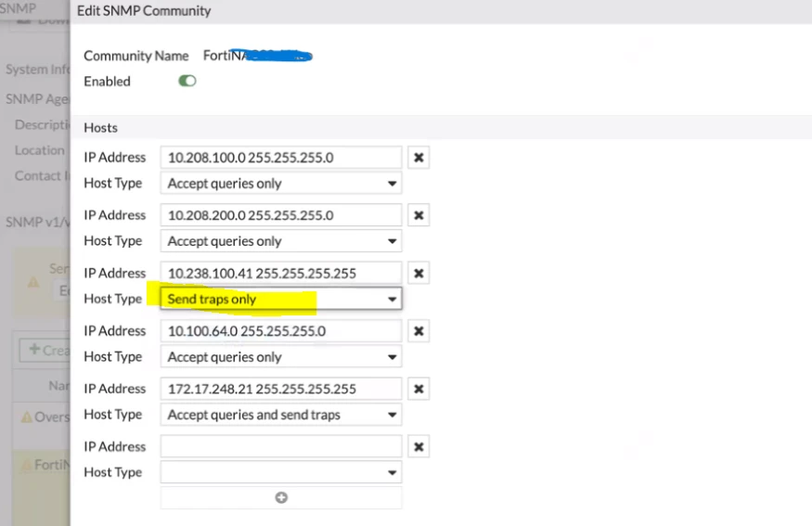Image resolution: width=812 pixels, height=526 pixels.
Task: Click 'System Info' text in background SNMP page
Action: click(38, 70)
